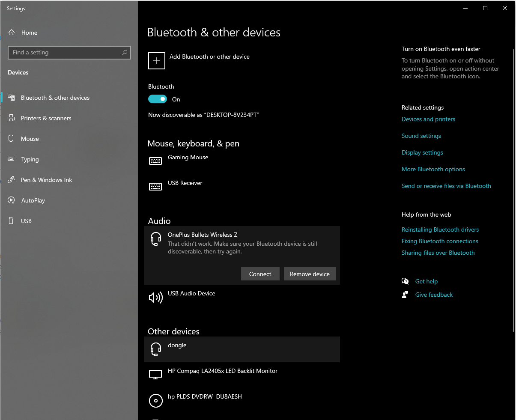Click Remove device for the OnePlus earbuds

tap(310, 274)
